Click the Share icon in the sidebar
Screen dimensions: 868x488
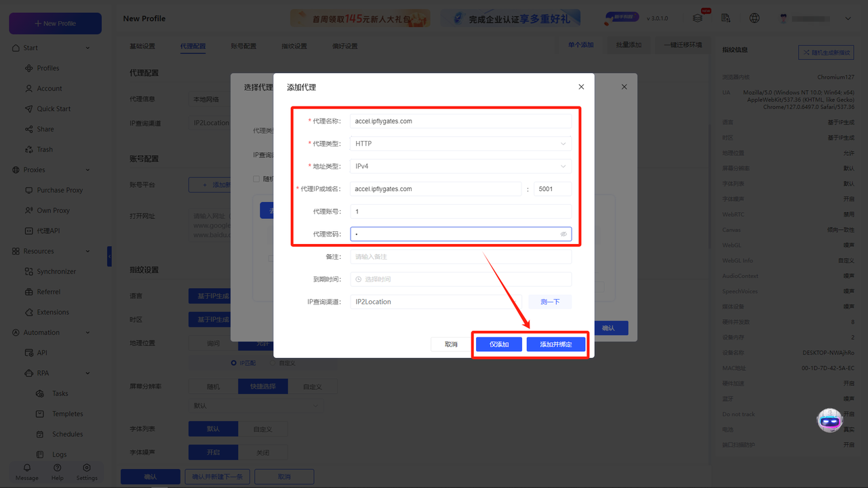[x=45, y=129]
